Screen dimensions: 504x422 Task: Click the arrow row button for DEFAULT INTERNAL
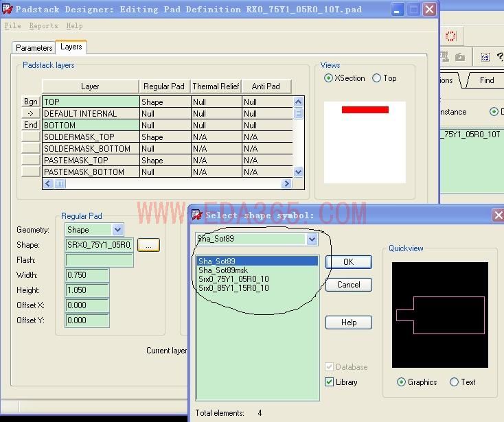coord(30,113)
